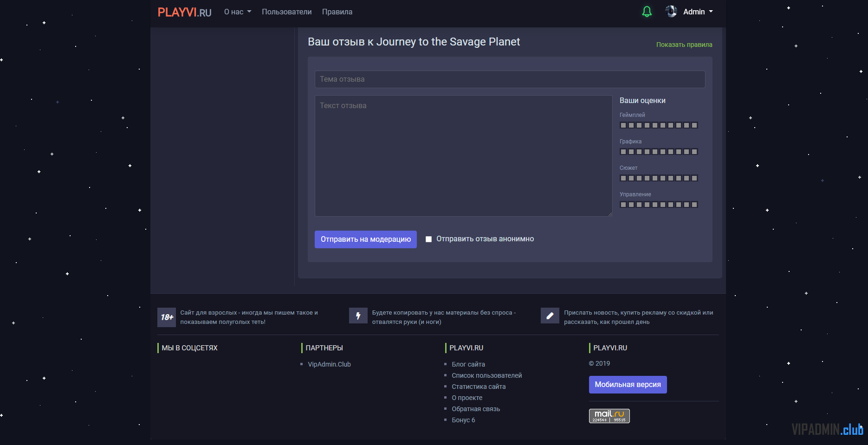Open 'О проекте' footer link

pos(467,398)
